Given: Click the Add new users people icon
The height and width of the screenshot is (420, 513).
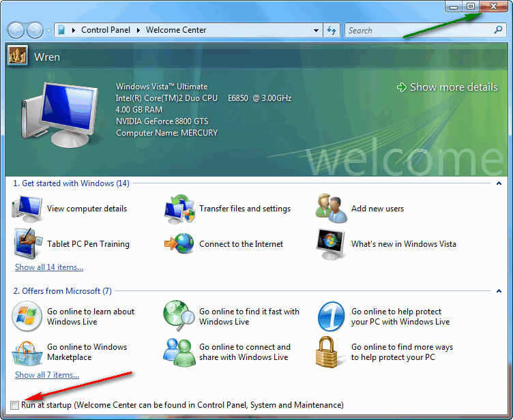Looking at the screenshot, I should 331,209.
